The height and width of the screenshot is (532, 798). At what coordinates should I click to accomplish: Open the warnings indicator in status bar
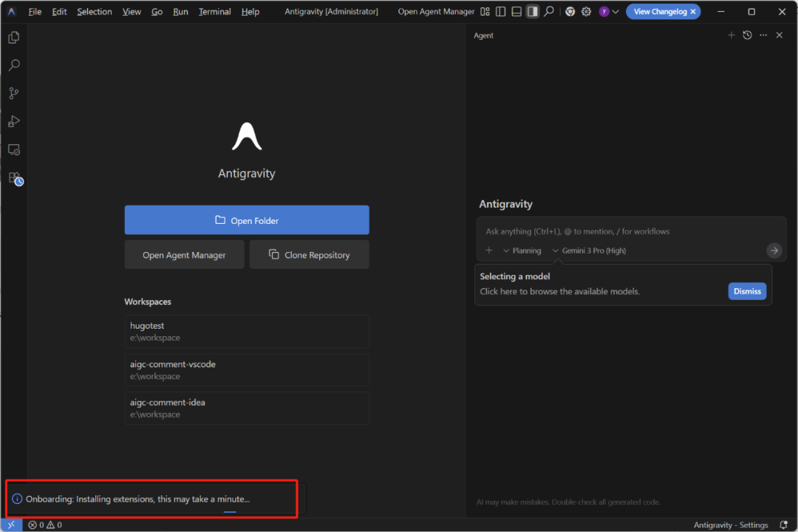click(x=54, y=525)
